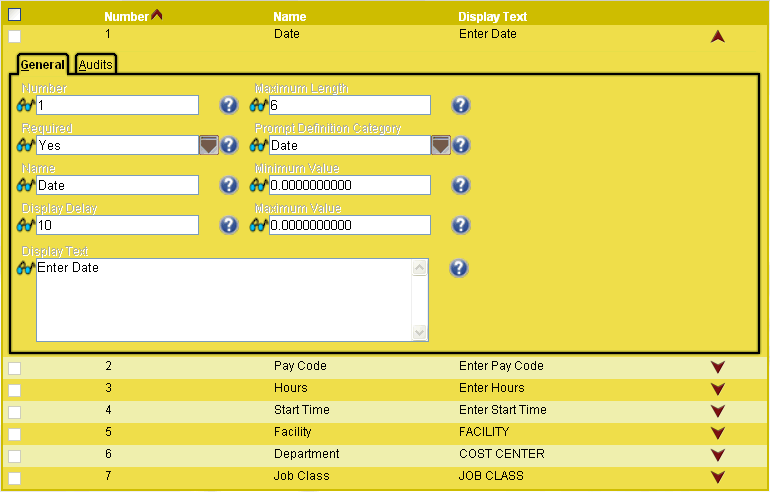Open the Required dropdown list
Image resolution: width=770 pixels, height=492 pixels.
(x=208, y=145)
